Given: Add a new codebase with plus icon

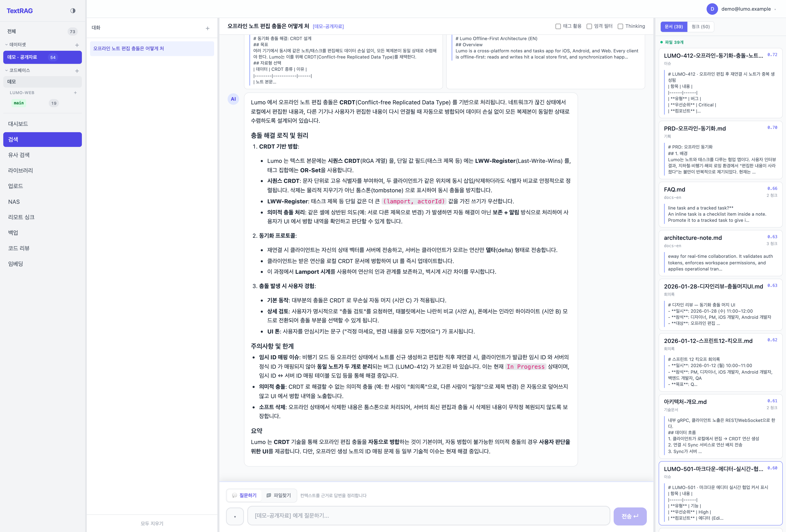Looking at the screenshot, I should pyautogui.click(x=77, y=71).
